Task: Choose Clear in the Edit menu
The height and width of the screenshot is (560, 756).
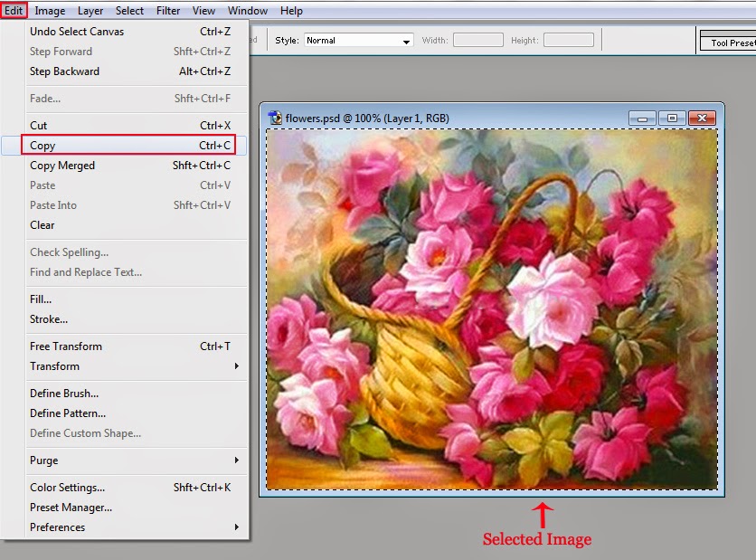Action: [129, 225]
